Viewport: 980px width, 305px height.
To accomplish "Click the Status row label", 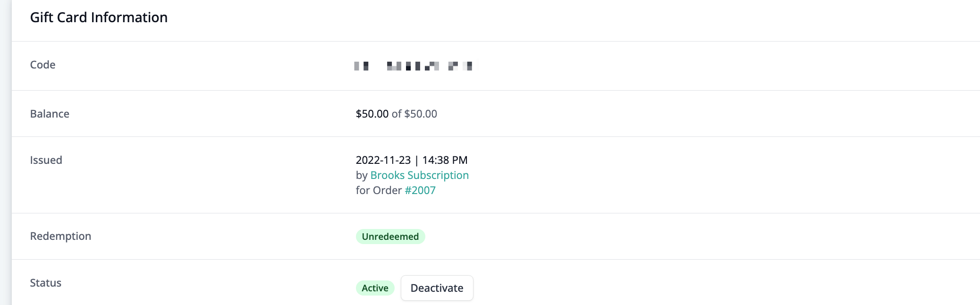I will [45, 283].
